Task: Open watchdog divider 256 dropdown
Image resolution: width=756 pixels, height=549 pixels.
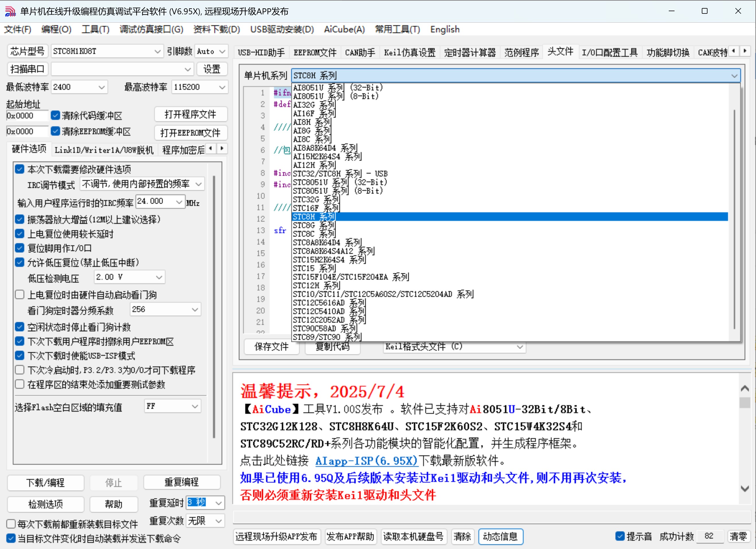Action: pyautogui.click(x=165, y=310)
